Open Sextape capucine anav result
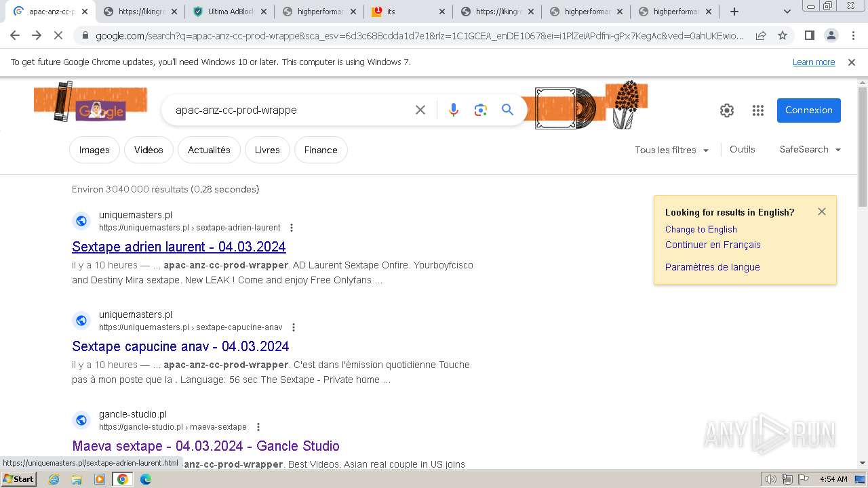 [180, 346]
